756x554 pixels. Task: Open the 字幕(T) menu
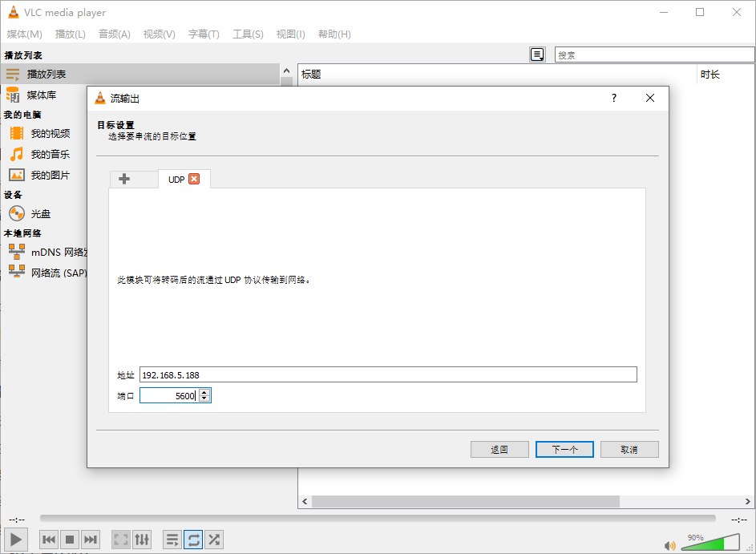pos(204,34)
